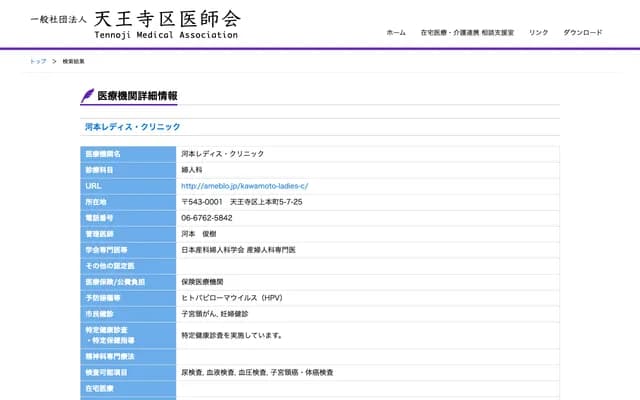Click the 天王寺区医師会 site logo
640x400 pixels.
pyautogui.click(x=136, y=24)
